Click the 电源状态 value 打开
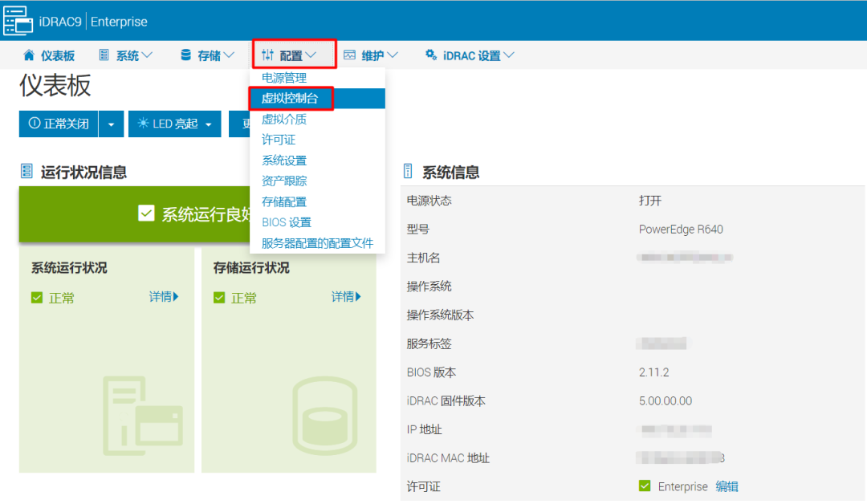Viewport: 867px width, 504px height. pos(650,201)
